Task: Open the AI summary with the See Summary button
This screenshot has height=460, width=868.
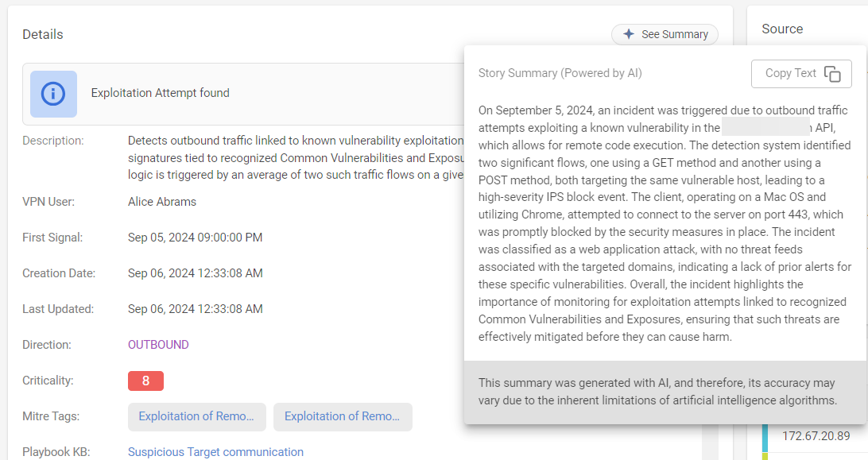Action: point(665,34)
